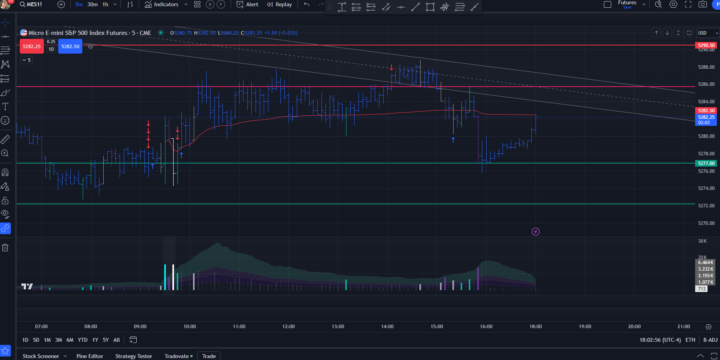Expand the favorite indicators dropdown arrow
Viewport: 720px width, 360px height.
coord(186,4)
